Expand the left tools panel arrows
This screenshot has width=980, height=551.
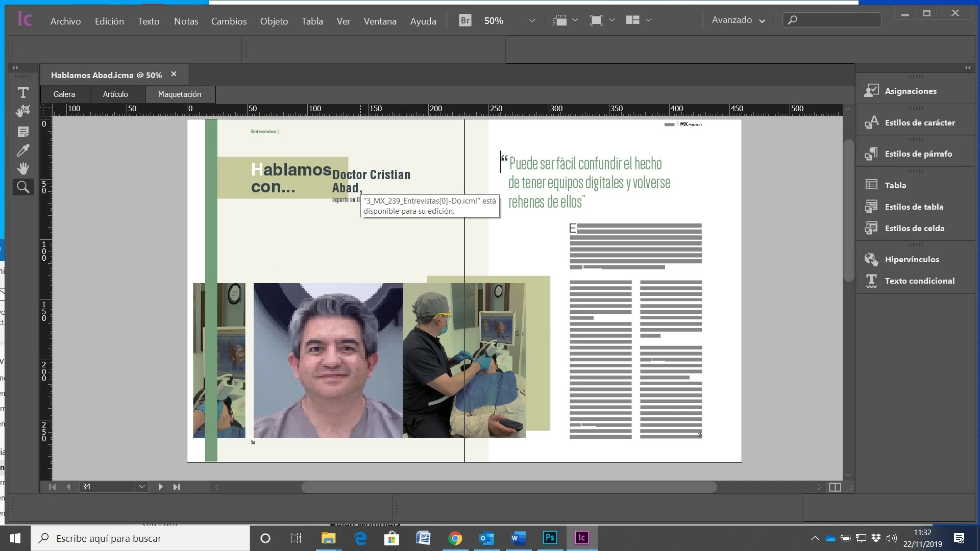click(15, 67)
